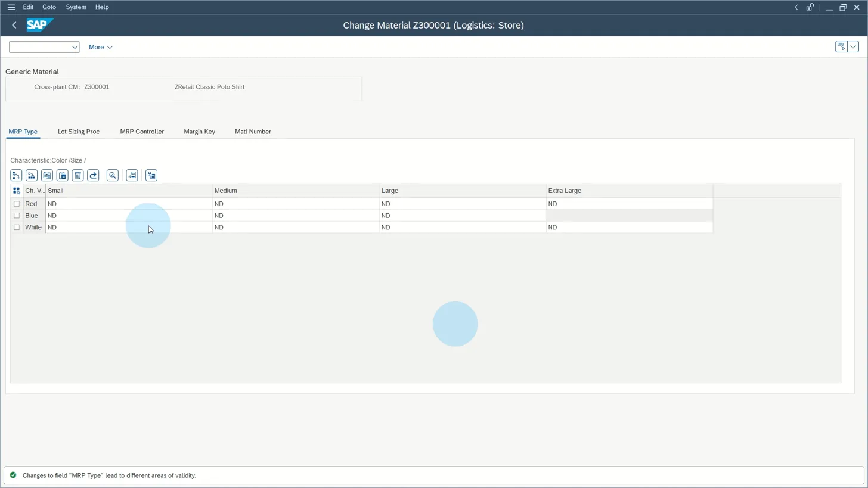Viewport: 868px width, 488px height.
Task: Select the ND cell for Red in Extra Large
Action: (x=630, y=204)
